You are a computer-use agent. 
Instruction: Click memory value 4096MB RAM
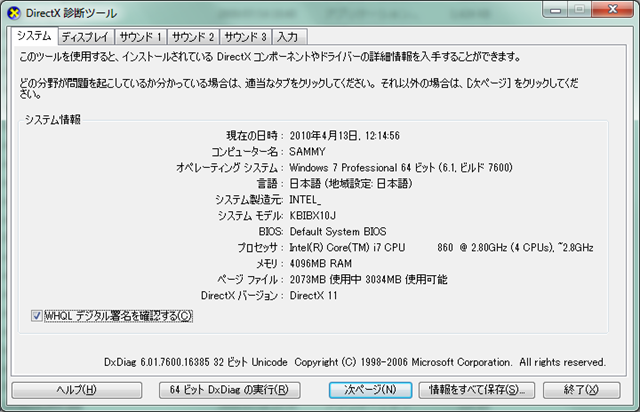click(x=320, y=263)
